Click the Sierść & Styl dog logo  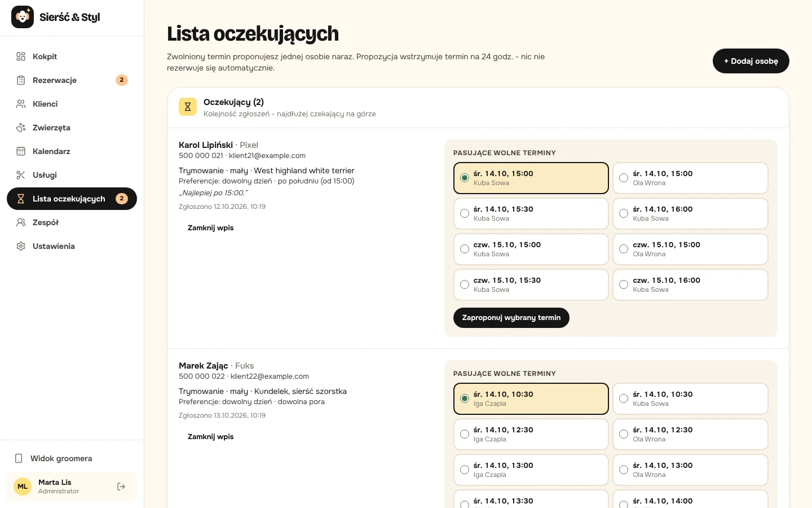point(23,17)
